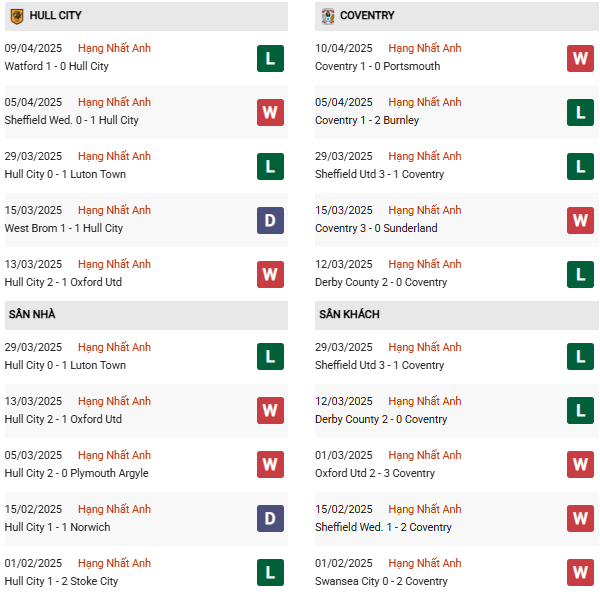Open the Sheffield Wed. 1 - 2 Coventry match
600x594 pixels.
(383, 527)
